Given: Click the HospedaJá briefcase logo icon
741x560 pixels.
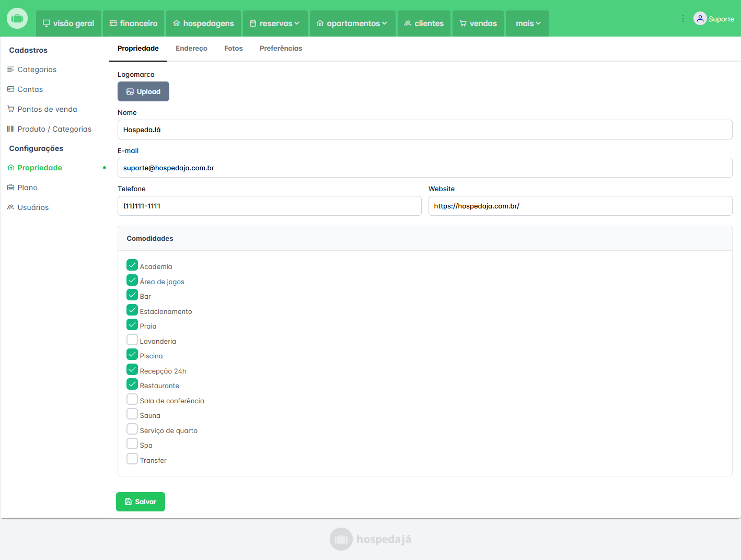Looking at the screenshot, I should point(17,18).
